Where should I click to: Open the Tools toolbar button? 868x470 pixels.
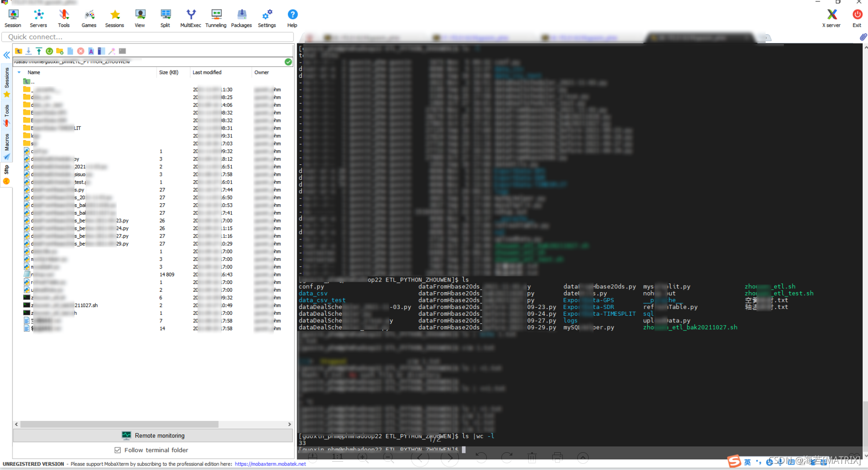(x=64, y=19)
